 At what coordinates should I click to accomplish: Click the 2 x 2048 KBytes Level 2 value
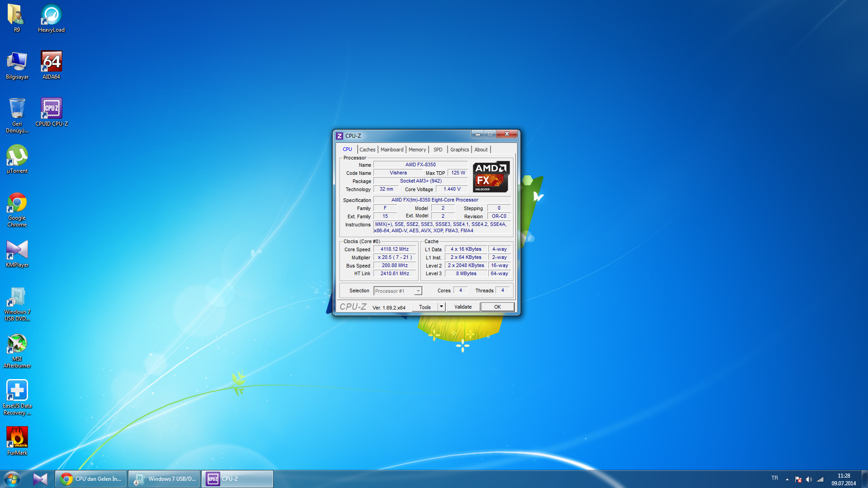coord(466,265)
